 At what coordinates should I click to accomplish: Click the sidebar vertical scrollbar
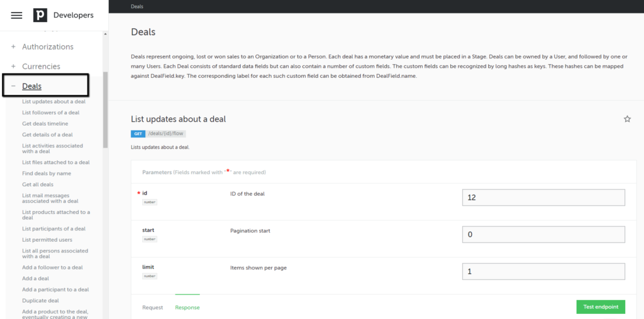(106, 110)
